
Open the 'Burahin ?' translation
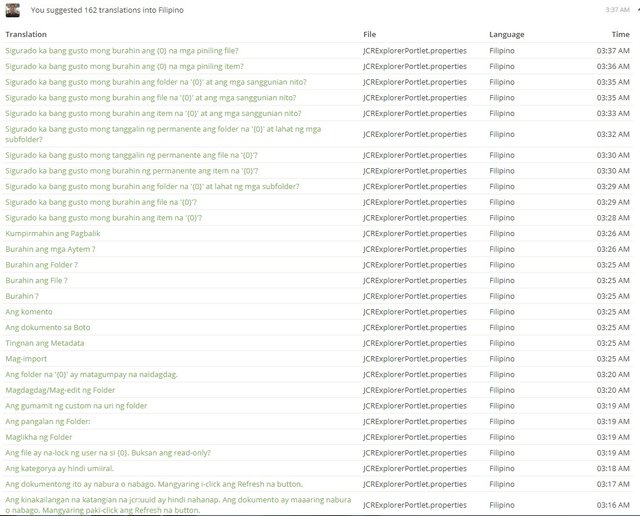(22, 296)
